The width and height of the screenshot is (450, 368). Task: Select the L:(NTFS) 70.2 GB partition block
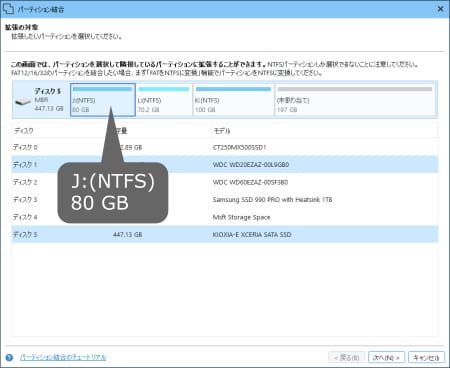pyautogui.click(x=164, y=100)
